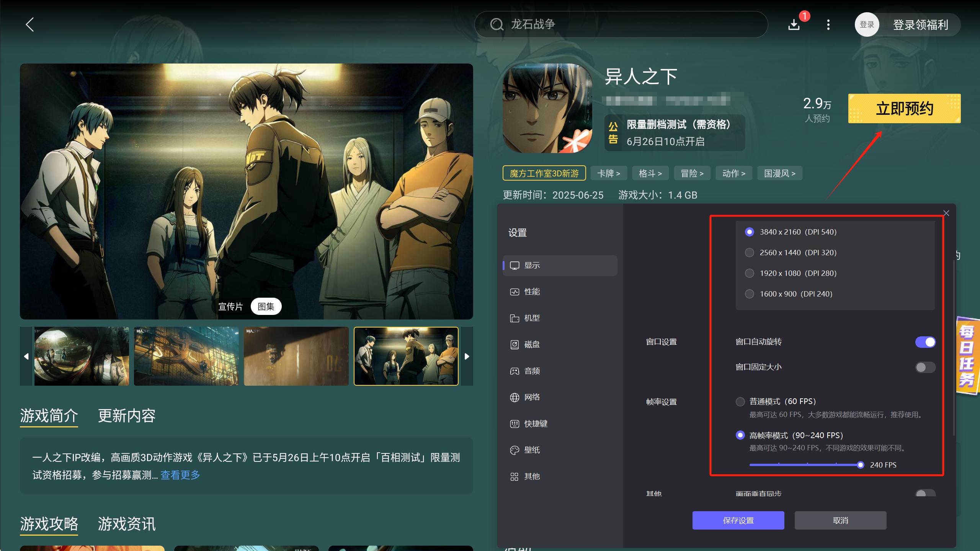Open the 限量删档测试 announcement banner
The width and height of the screenshot is (980, 551).
click(675, 133)
